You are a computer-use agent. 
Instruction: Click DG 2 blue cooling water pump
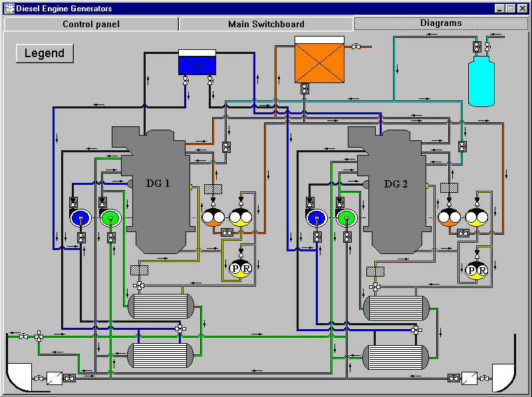[317, 218]
